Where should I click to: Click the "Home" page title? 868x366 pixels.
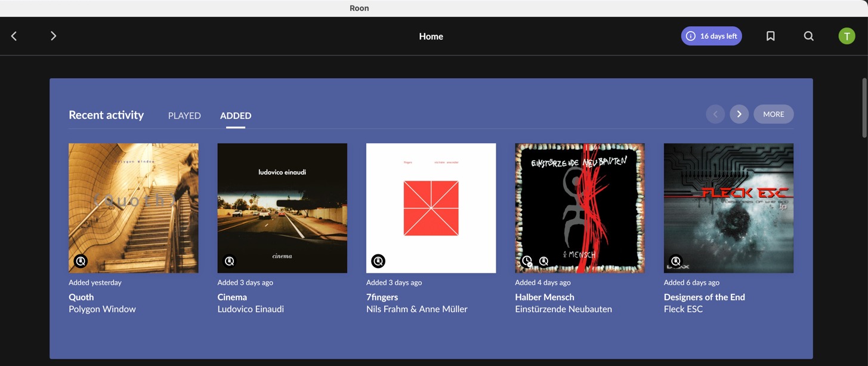[431, 36]
